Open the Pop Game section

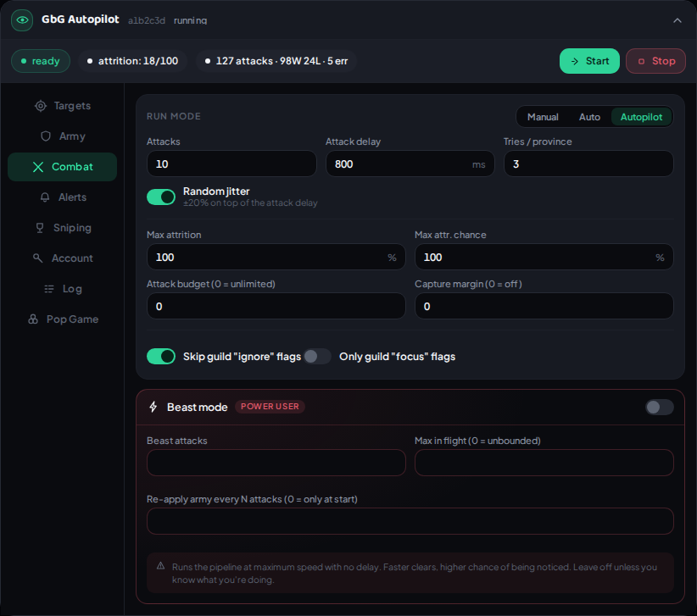pos(62,319)
